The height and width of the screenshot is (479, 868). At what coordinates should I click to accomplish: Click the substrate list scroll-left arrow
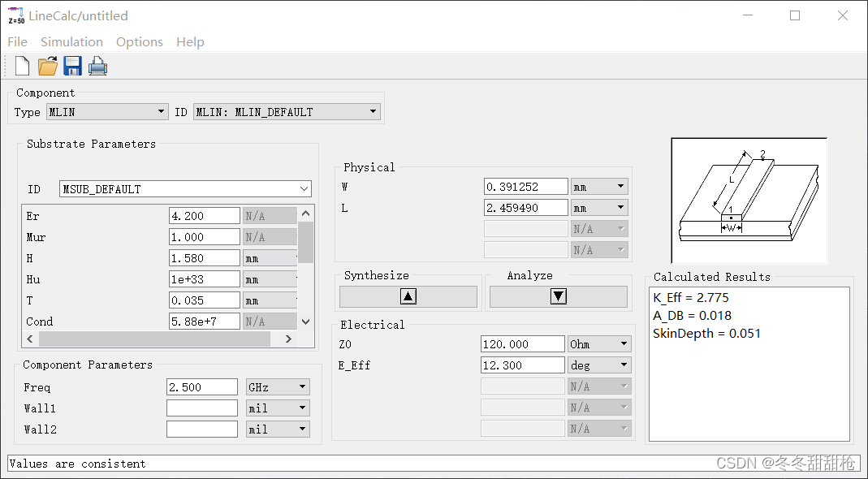tap(30, 339)
